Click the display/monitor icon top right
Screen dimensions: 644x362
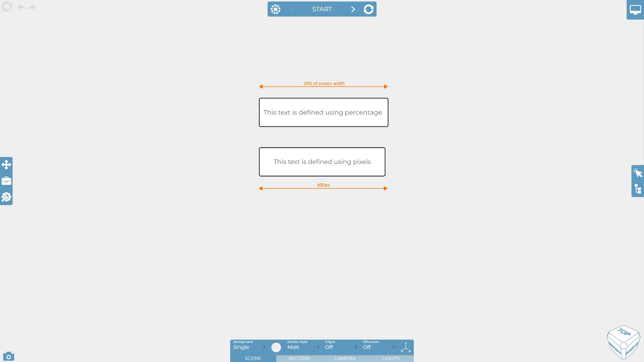[x=636, y=10]
